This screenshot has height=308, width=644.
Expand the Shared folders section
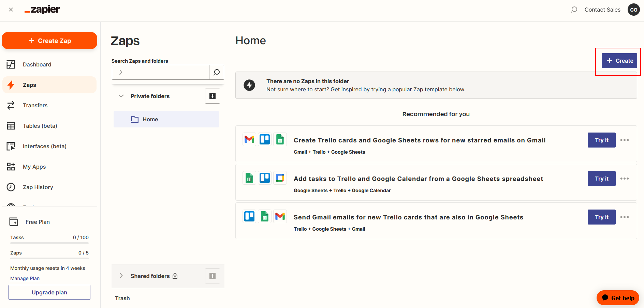click(x=121, y=276)
